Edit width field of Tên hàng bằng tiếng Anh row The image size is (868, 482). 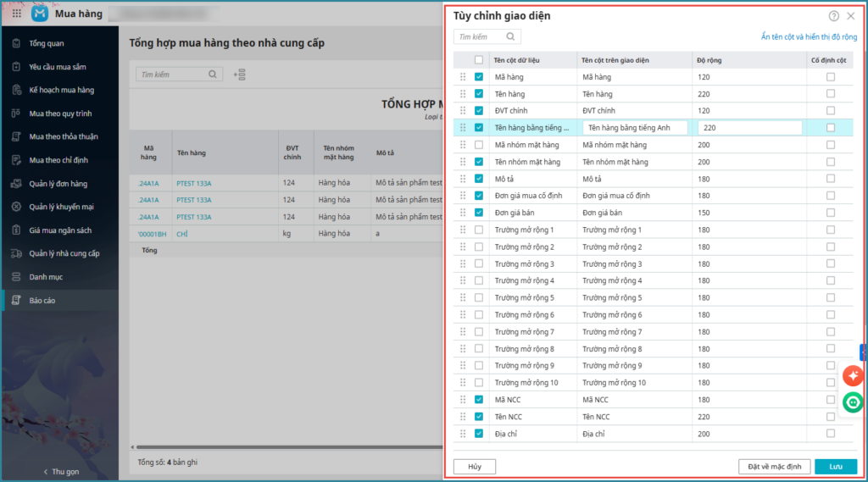pyautogui.click(x=750, y=128)
